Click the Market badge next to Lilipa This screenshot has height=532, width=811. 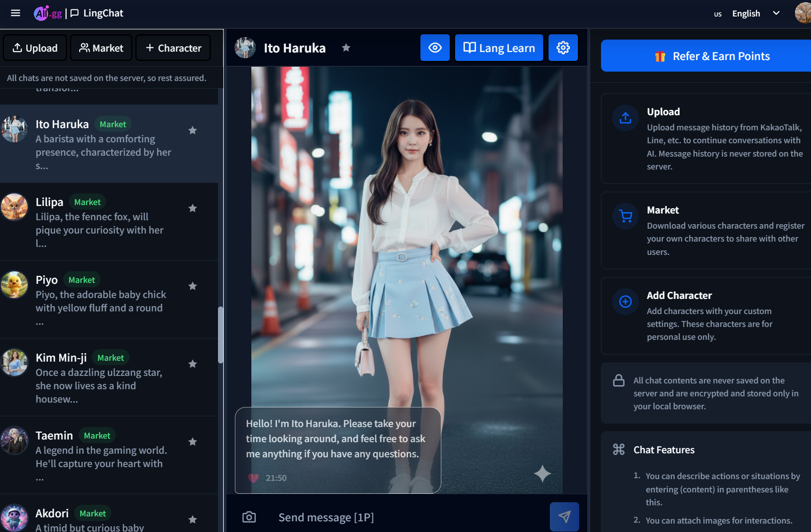[x=88, y=202]
